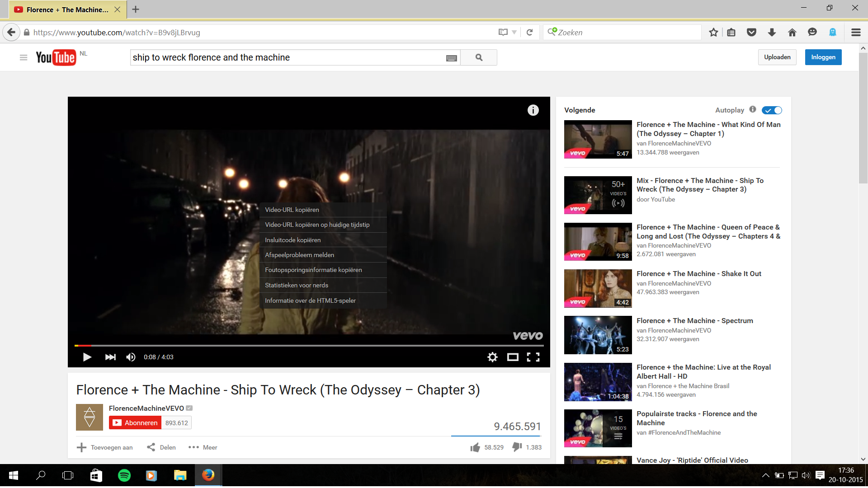Screen dimensions: 868x488
Task: Open the on-screen keyboard in search box
Action: click(451, 58)
